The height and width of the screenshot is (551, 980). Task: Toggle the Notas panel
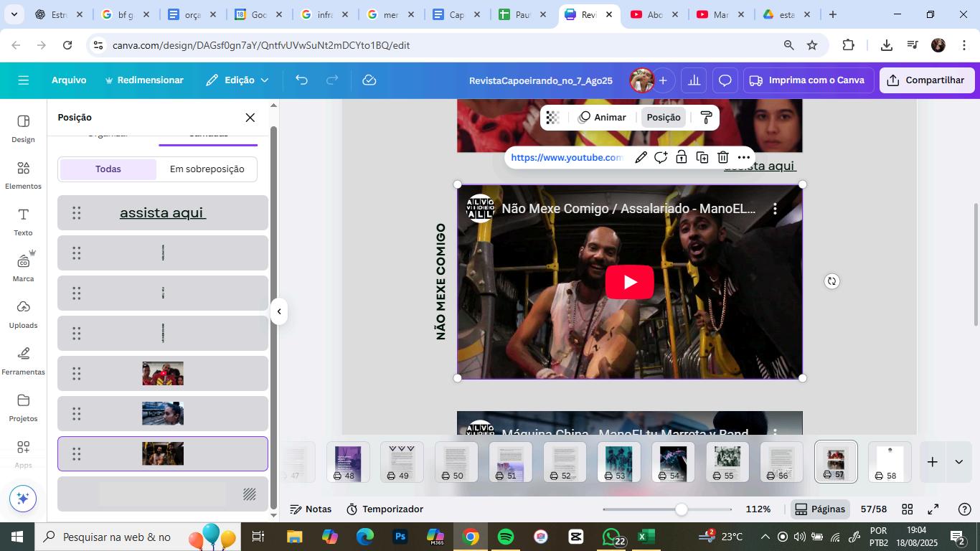(x=311, y=509)
